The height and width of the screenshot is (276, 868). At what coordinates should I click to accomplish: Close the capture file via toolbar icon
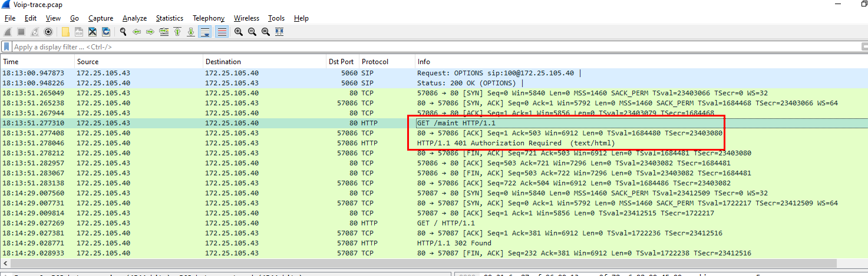pos(93,32)
